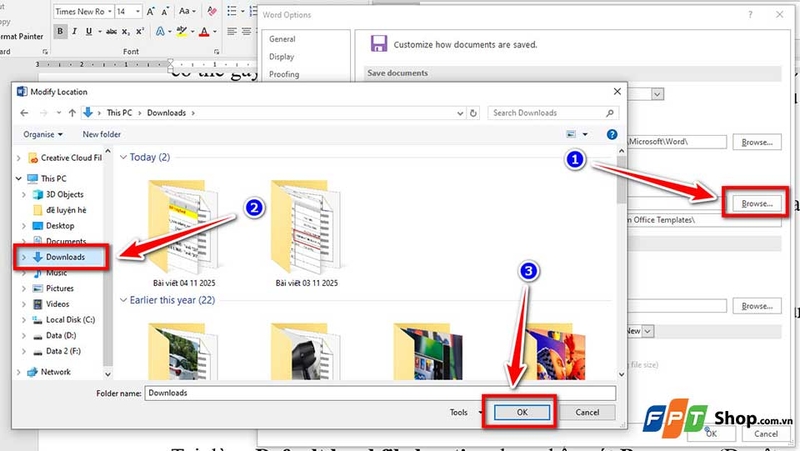Toggle Italic formatting in Word ribbon
Viewport: 800px width, 451px height.
pyautogui.click(x=74, y=32)
